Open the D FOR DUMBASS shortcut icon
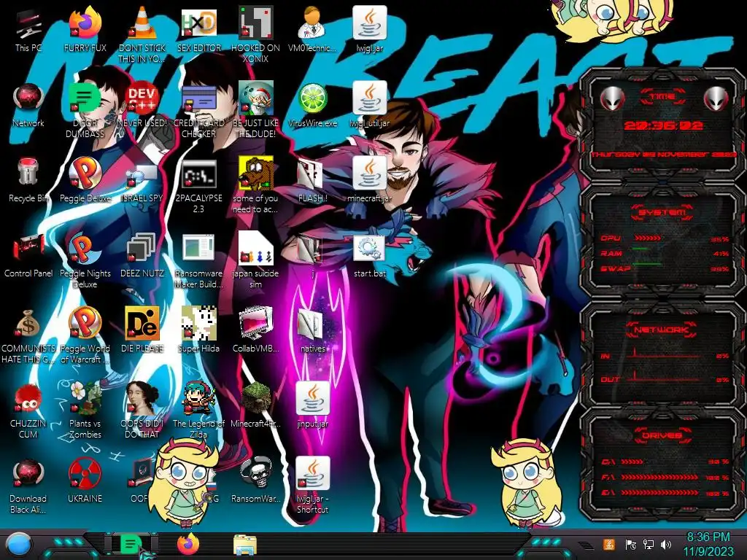This screenshot has width=747, height=560. click(x=85, y=98)
